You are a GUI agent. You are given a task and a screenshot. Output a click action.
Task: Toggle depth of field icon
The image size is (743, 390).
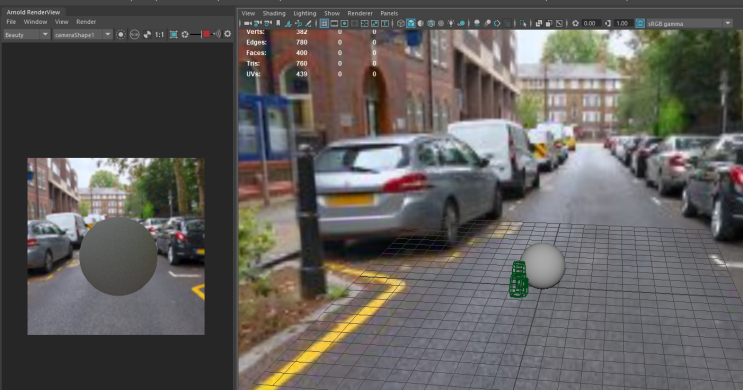(507, 23)
